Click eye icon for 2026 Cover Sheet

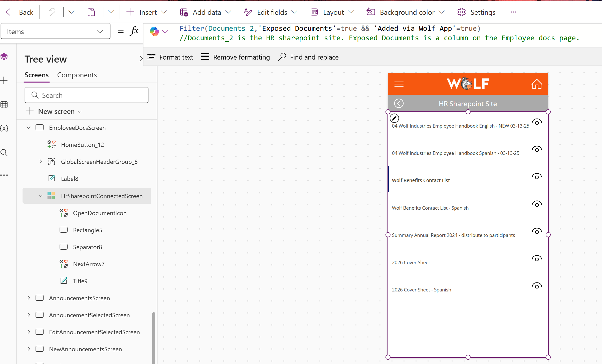[537, 259]
